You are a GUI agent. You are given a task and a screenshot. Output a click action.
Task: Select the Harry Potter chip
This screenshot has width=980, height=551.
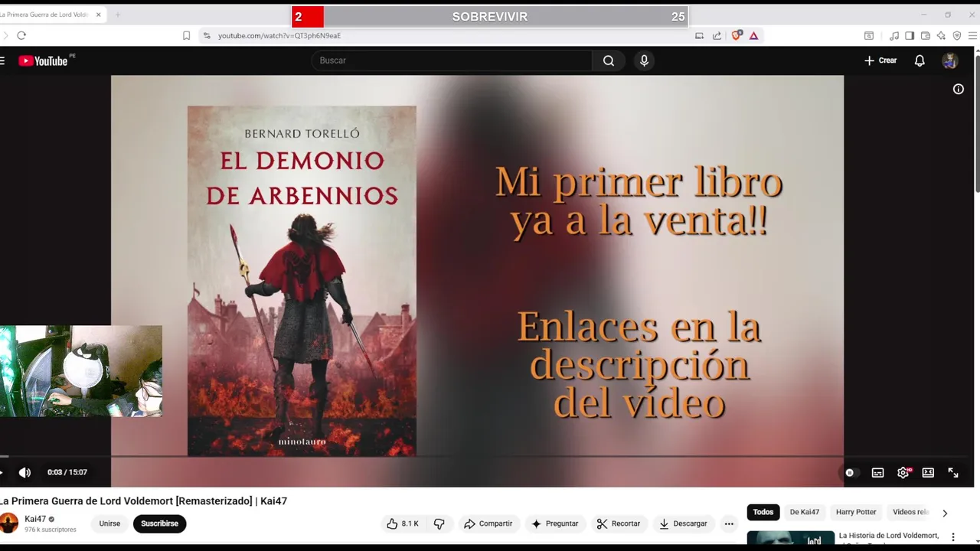856,512
